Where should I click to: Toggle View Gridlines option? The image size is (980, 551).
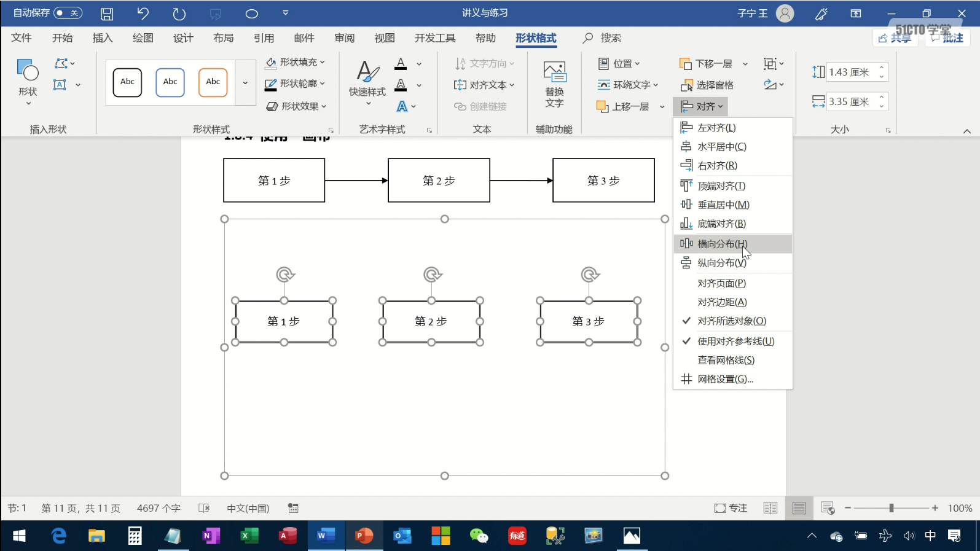[x=733, y=361]
